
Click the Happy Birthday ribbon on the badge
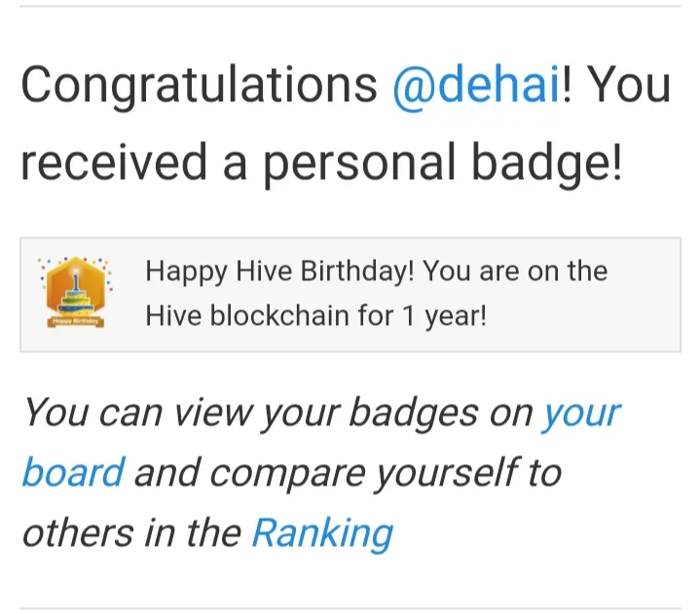pyautogui.click(x=75, y=321)
